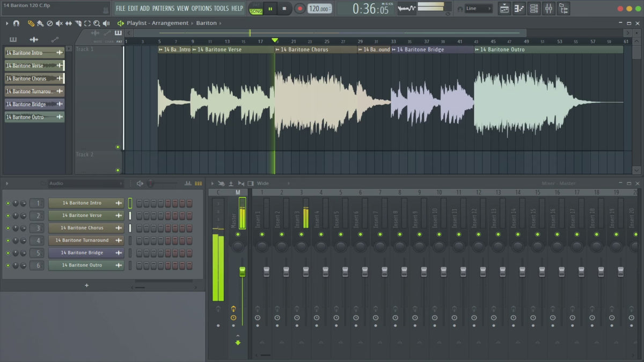The image size is (644, 362).
Task: Open the PATTERNS menu
Action: 163,9
